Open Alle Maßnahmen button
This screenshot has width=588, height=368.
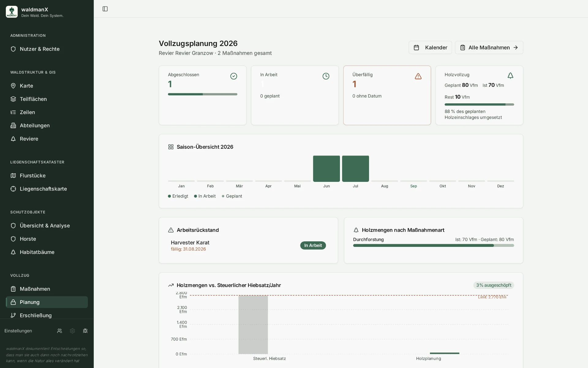(489, 48)
